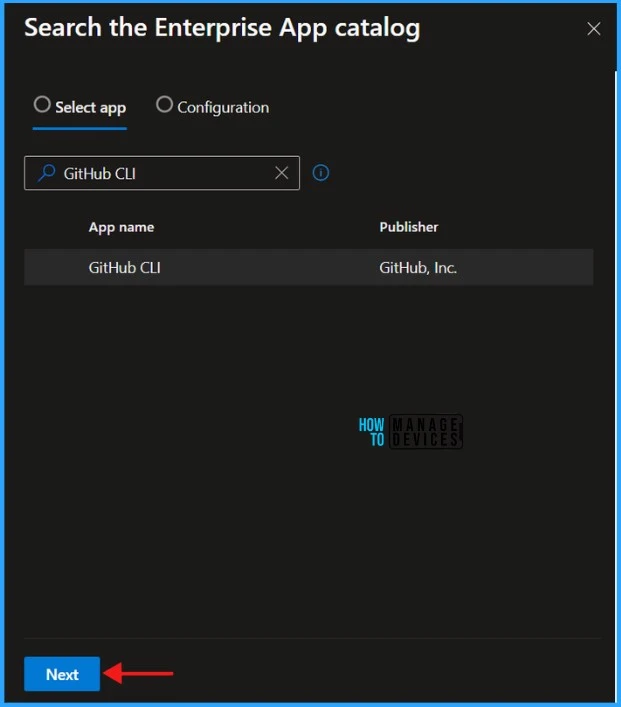Select the GitHub CLI app row
621x707 pixels.
[x=308, y=267]
